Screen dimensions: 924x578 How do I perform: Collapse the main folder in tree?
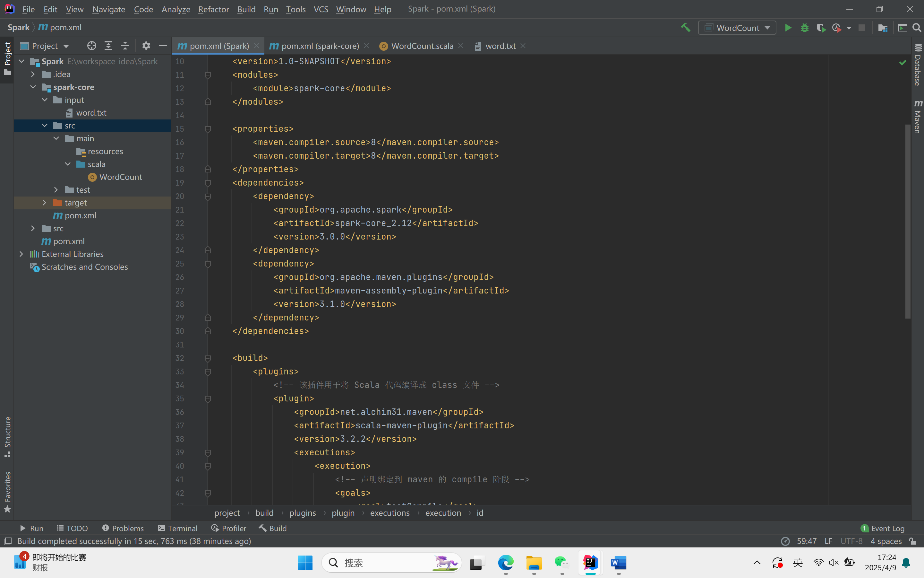click(56, 138)
